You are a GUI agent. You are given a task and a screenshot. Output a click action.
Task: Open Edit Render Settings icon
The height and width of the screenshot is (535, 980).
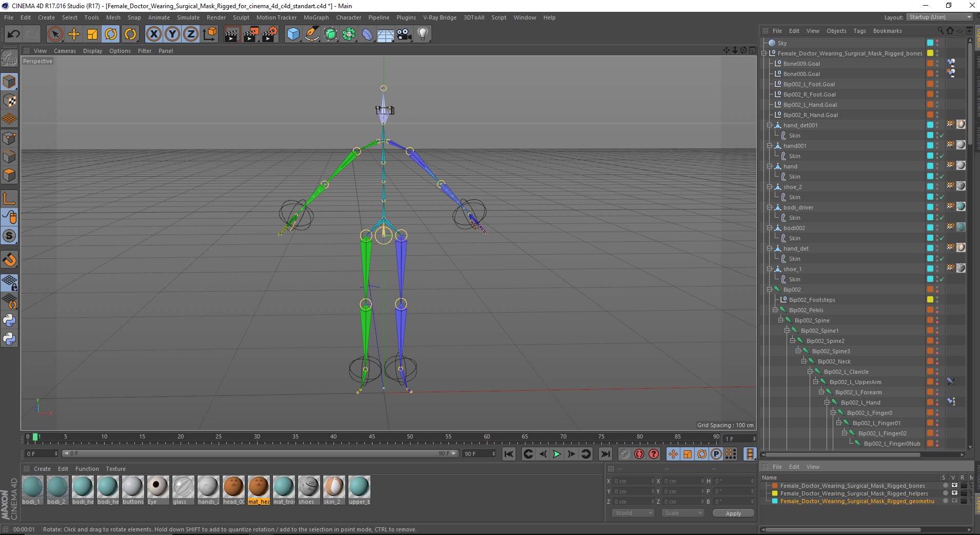[269, 34]
